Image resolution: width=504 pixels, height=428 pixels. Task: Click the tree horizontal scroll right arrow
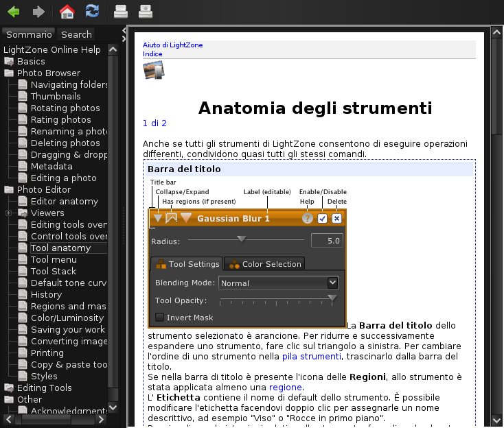click(101, 419)
